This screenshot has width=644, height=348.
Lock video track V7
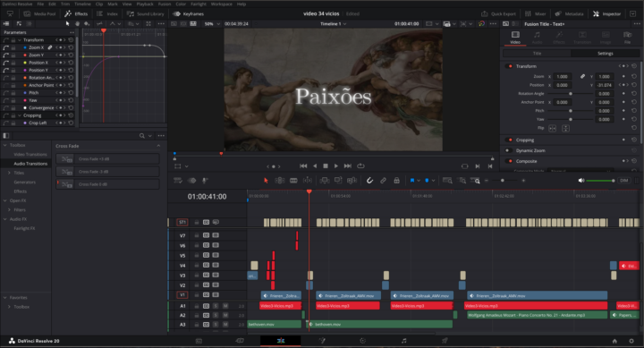point(196,235)
